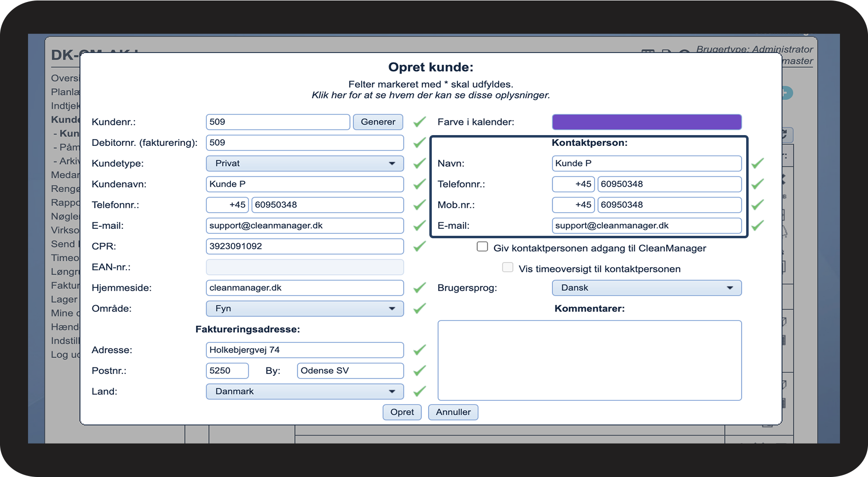Expand the Område dropdown set to Fyn
868x477 pixels.
click(305, 309)
